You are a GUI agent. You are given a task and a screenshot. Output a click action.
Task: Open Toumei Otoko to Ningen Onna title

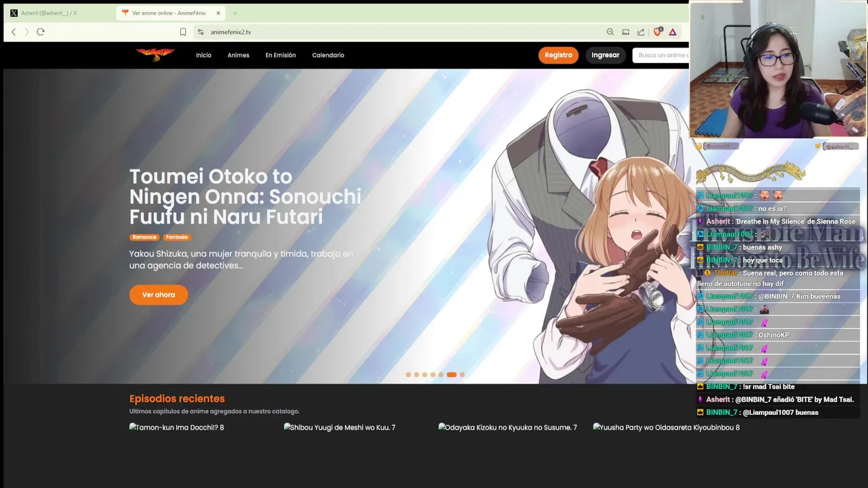pos(245,197)
